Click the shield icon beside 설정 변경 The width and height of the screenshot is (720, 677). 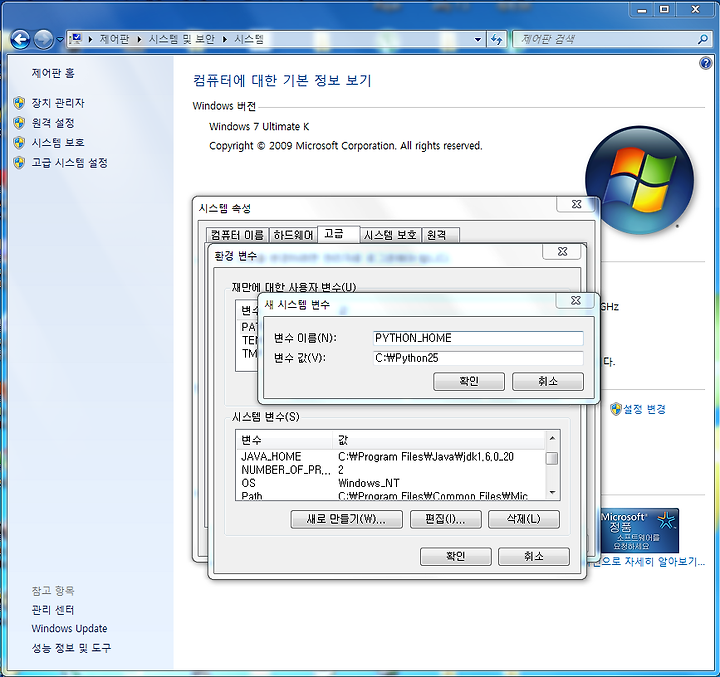616,409
